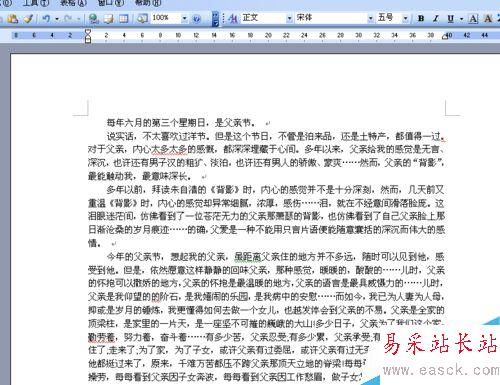Click the first-line indent marker on ruler

[x=88, y=32]
